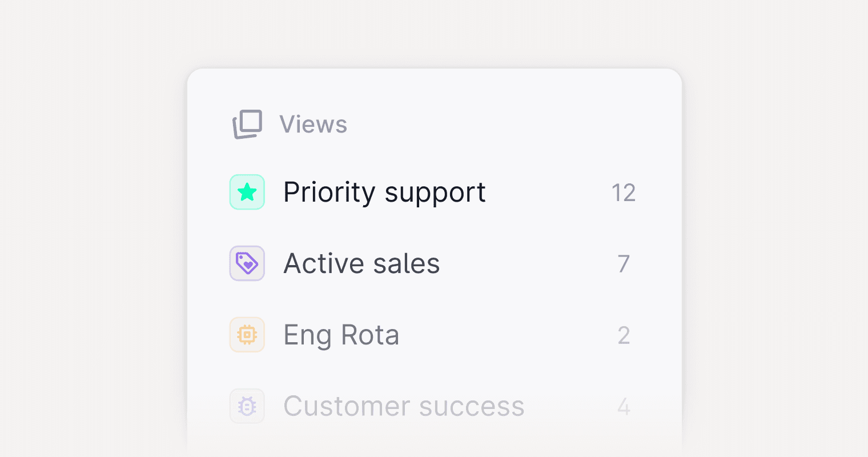Click the count 7 beside Active sales
This screenshot has height=457, width=868.
pyautogui.click(x=624, y=263)
